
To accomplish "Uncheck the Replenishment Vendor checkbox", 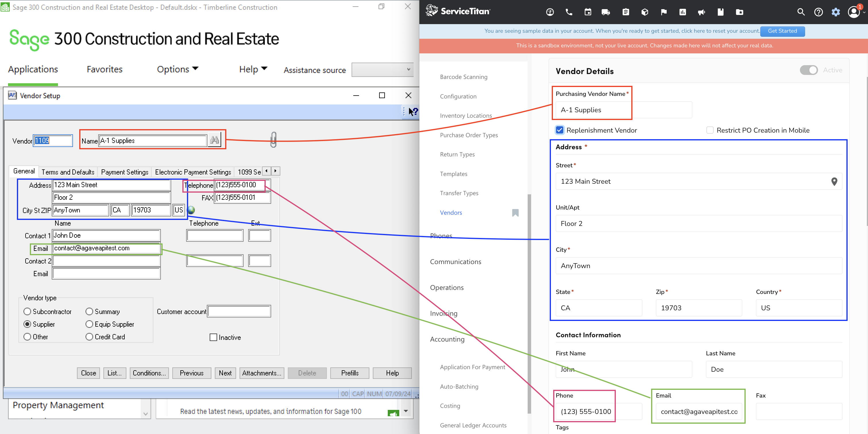I will (559, 130).
